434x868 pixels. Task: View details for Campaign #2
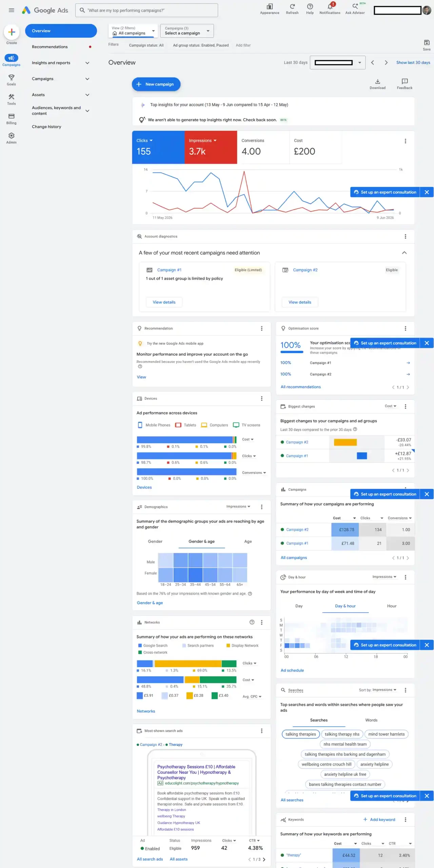tap(300, 302)
